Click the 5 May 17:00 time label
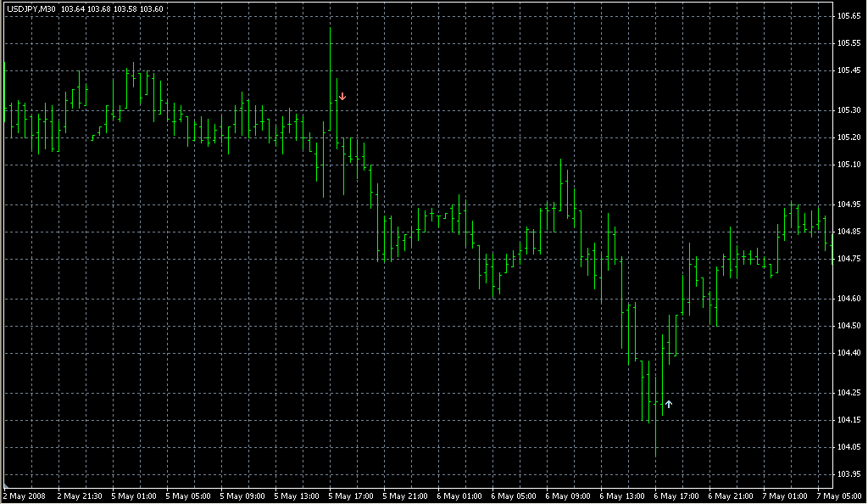 (351, 496)
